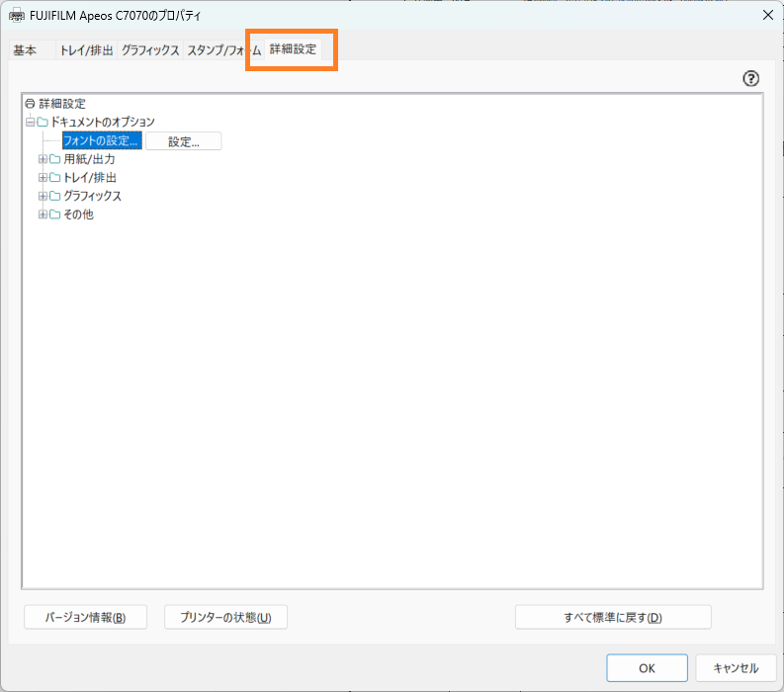Image resolution: width=784 pixels, height=692 pixels.
Task: Select the フォントの設定... tree item
Action: pyautogui.click(x=102, y=141)
